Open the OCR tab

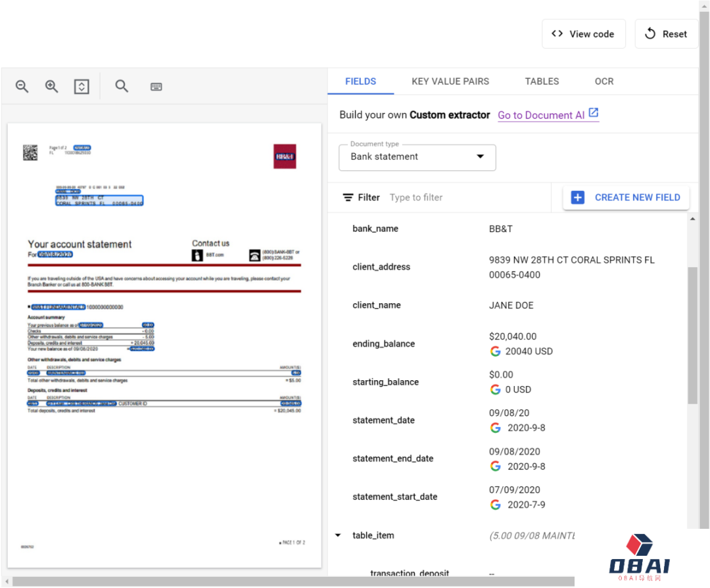(x=604, y=82)
